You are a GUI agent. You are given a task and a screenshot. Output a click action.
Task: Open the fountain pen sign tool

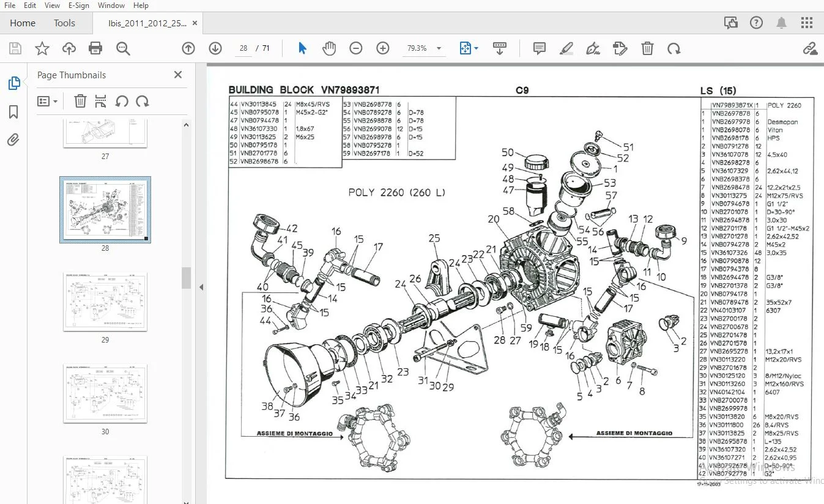pyautogui.click(x=593, y=48)
